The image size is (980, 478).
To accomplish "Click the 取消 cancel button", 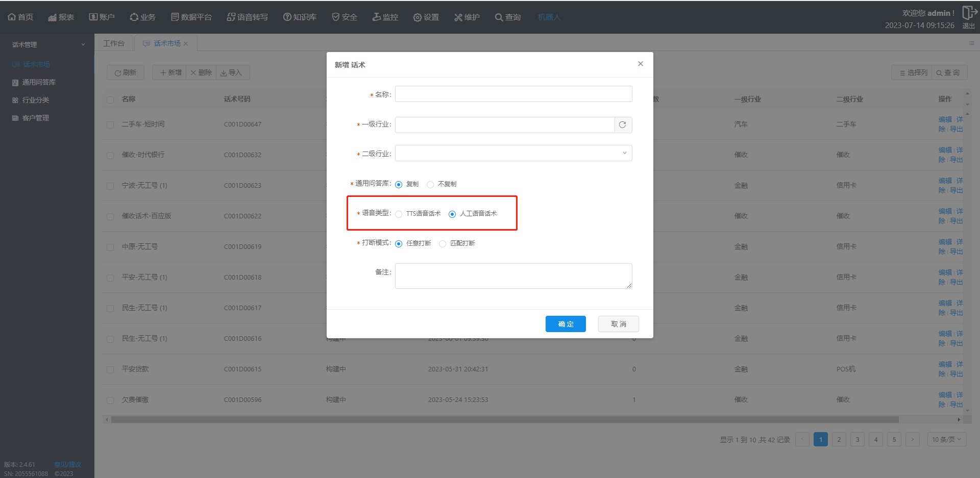I will coord(618,324).
